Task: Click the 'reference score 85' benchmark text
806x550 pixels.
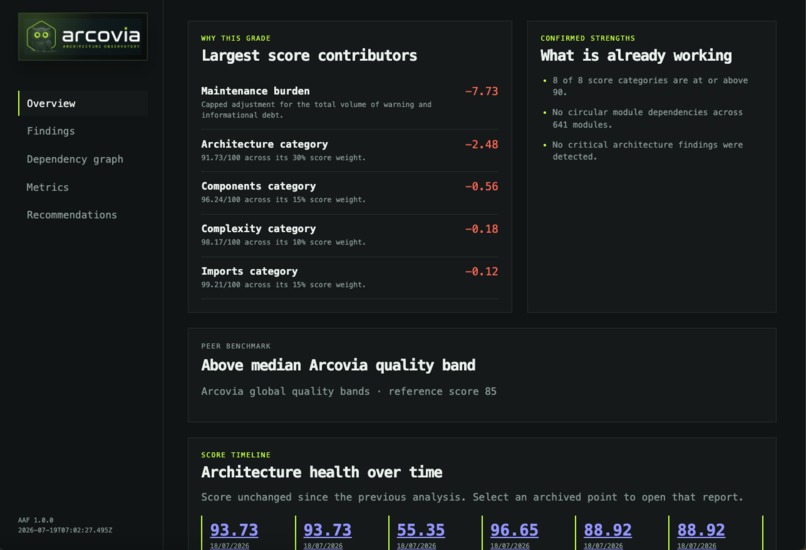Action: tap(443, 392)
